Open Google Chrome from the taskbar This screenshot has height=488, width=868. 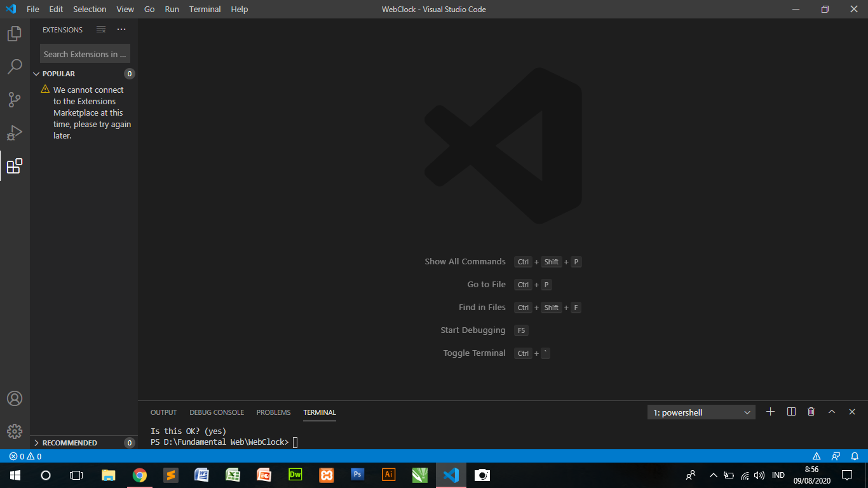point(139,475)
